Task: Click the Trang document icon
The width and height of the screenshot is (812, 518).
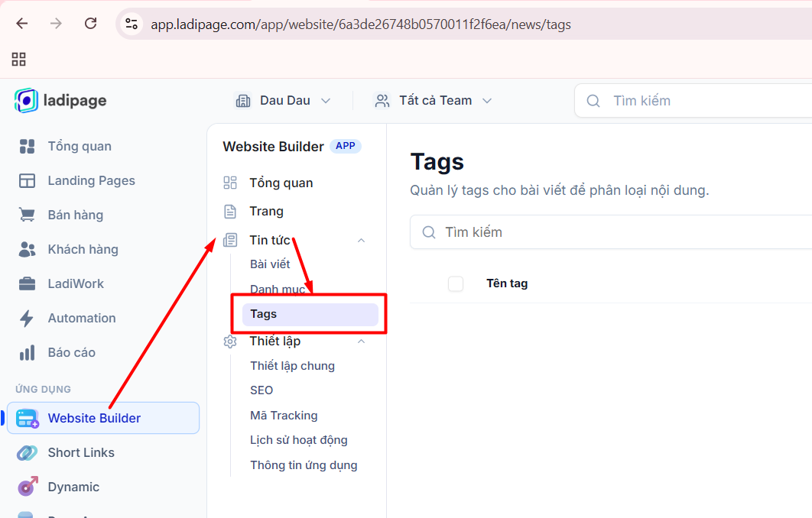Action: (230, 211)
